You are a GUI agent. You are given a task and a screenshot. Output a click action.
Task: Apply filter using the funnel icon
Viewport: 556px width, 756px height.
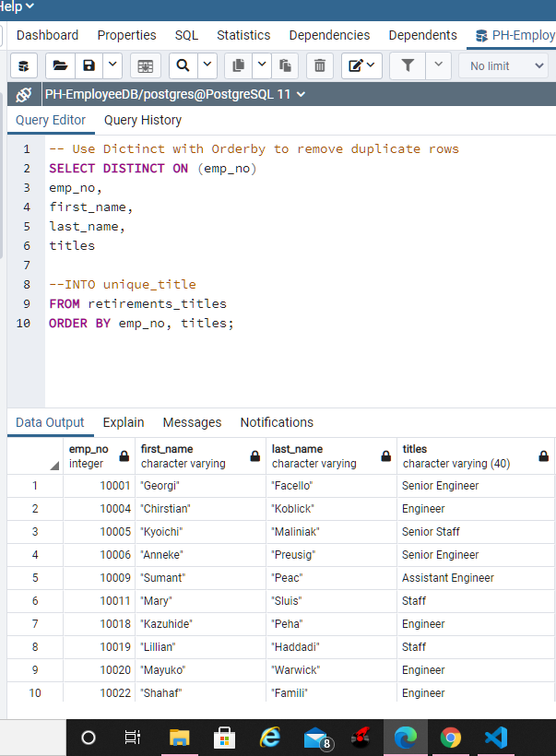point(408,66)
